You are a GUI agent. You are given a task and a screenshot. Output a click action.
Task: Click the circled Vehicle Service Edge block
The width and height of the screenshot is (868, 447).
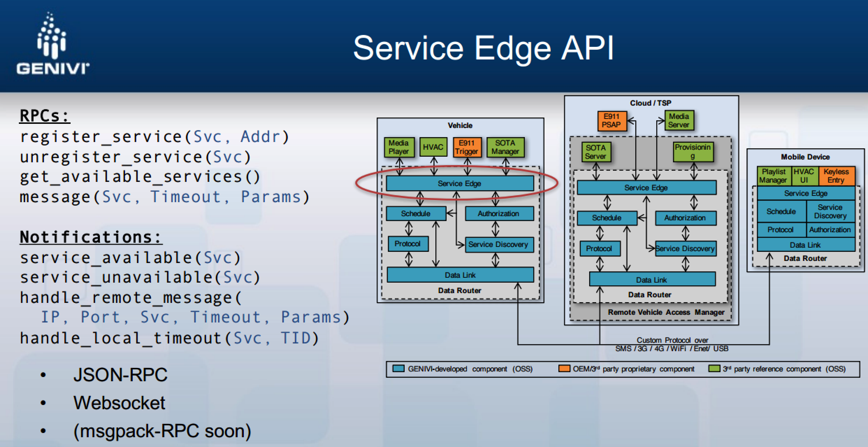459,184
